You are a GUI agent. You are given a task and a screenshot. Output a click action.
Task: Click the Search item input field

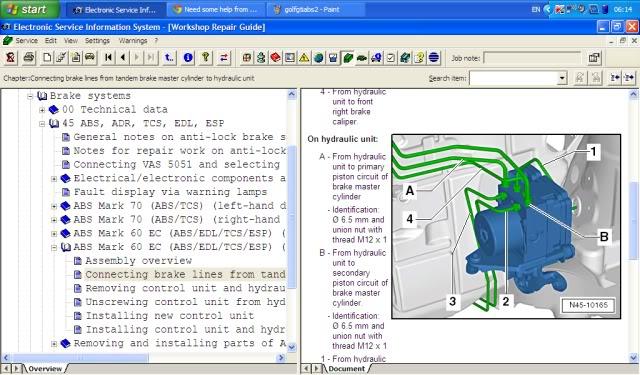(513, 78)
